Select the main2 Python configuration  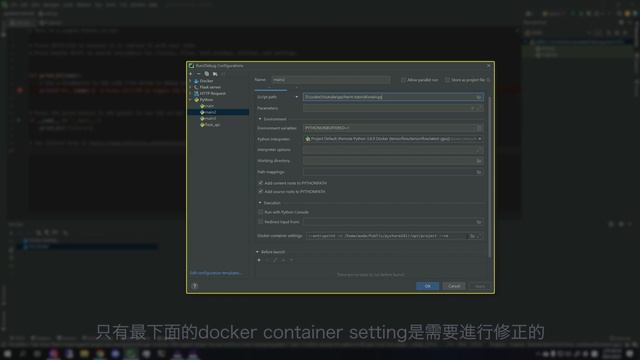(210, 112)
